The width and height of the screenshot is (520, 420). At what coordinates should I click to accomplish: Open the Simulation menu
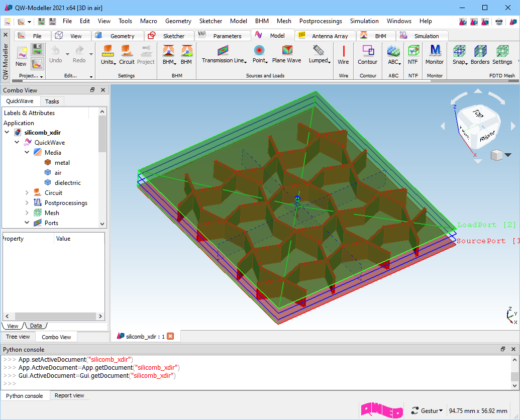pos(364,21)
